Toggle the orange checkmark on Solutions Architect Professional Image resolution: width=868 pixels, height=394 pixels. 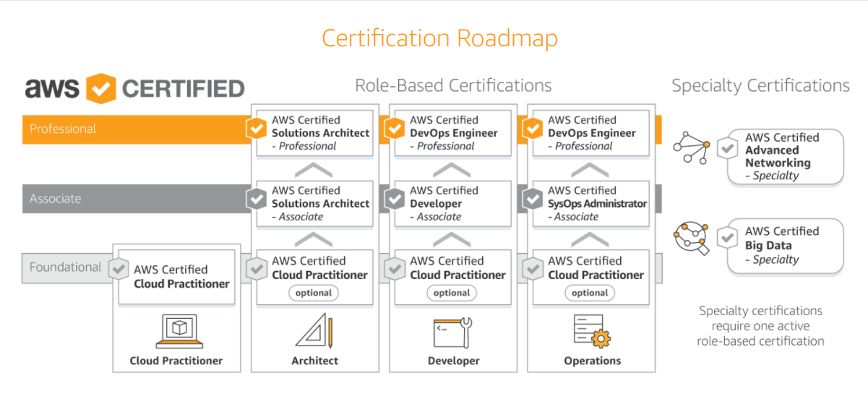point(257,129)
